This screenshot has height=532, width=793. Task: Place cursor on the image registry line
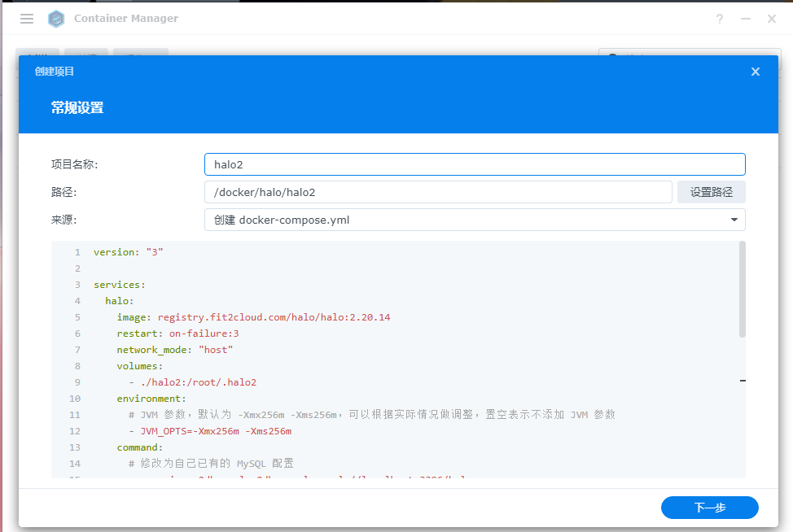click(x=253, y=317)
